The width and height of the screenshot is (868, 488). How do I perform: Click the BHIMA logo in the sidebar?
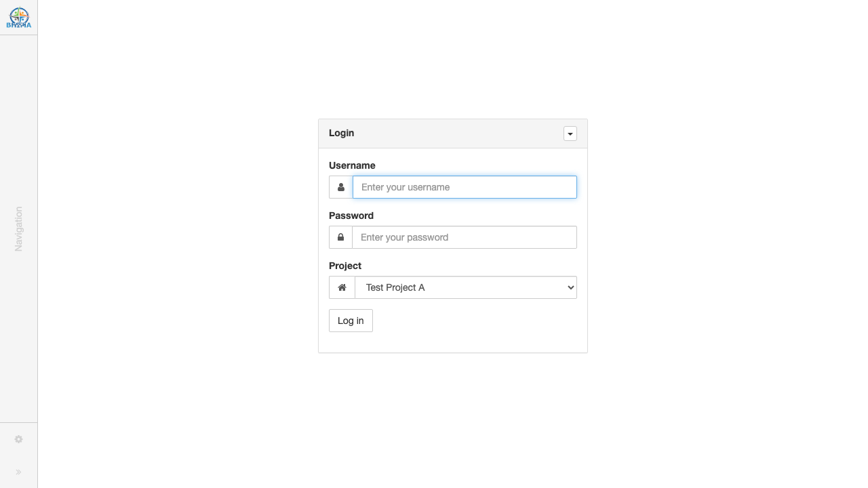tap(18, 18)
